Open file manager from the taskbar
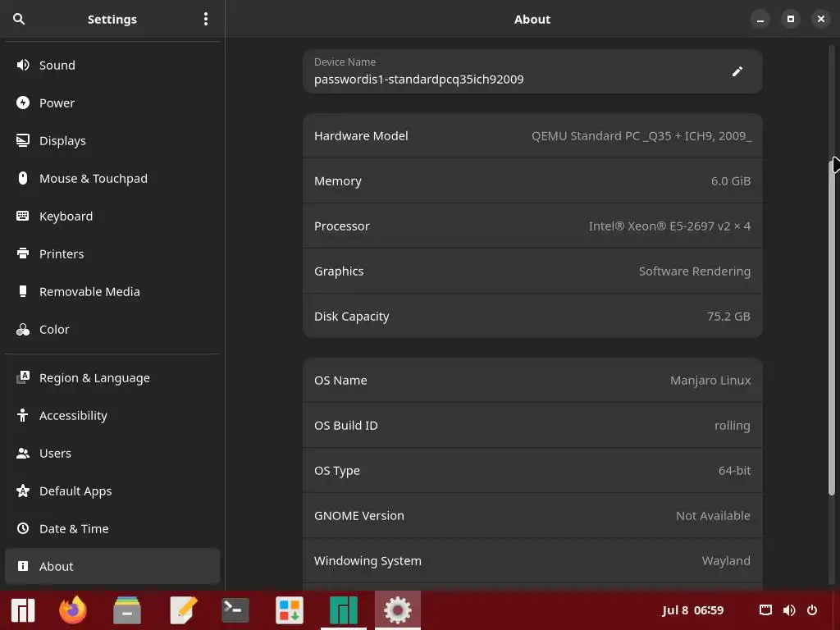The width and height of the screenshot is (840, 630). (x=127, y=610)
